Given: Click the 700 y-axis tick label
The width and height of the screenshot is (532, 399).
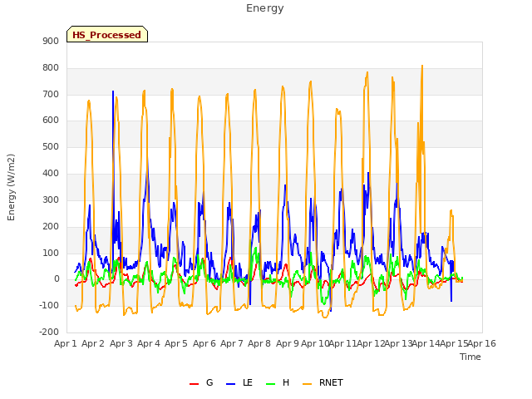Looking at the screenshot, I should click(x=51, y=94).
